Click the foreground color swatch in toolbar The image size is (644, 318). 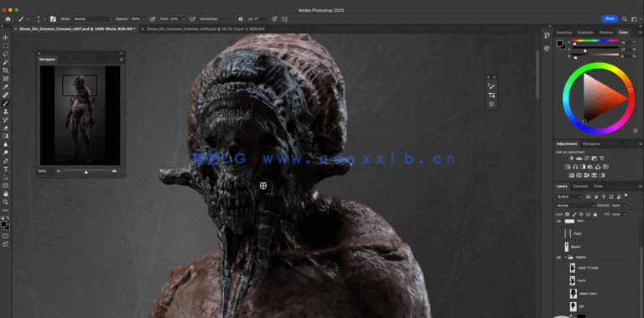(x=3, y=224)
